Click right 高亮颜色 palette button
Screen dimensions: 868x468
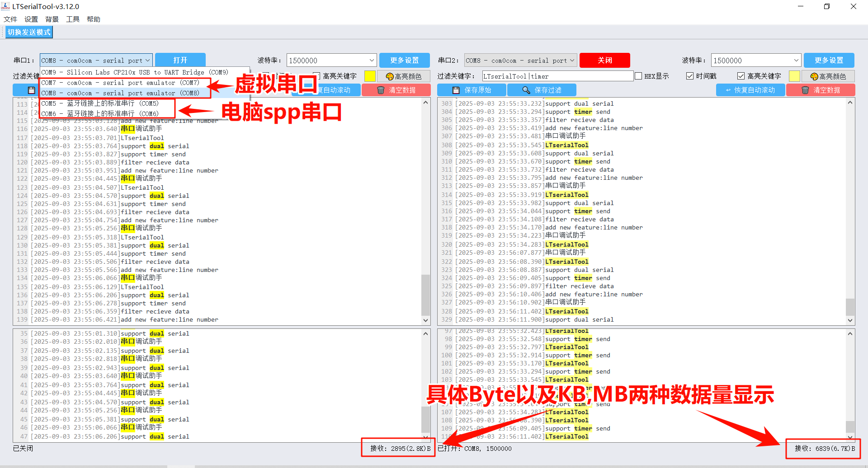828,76
